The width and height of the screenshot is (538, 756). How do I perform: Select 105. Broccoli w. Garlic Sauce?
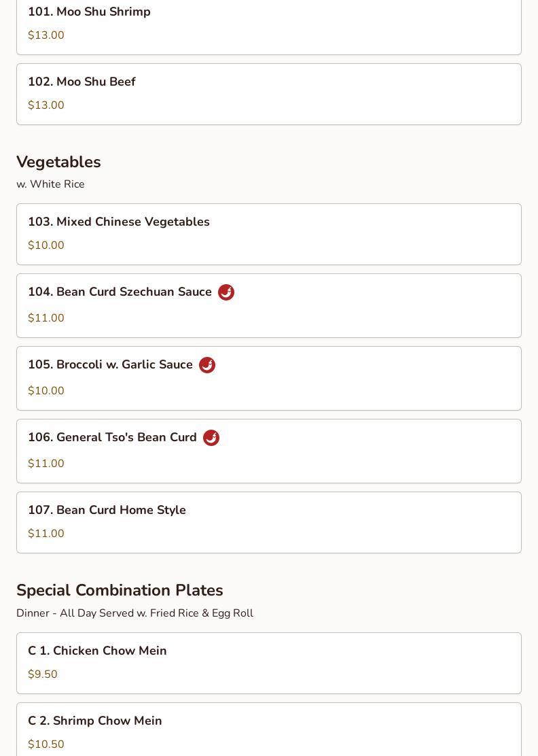[x=269, y=379]
